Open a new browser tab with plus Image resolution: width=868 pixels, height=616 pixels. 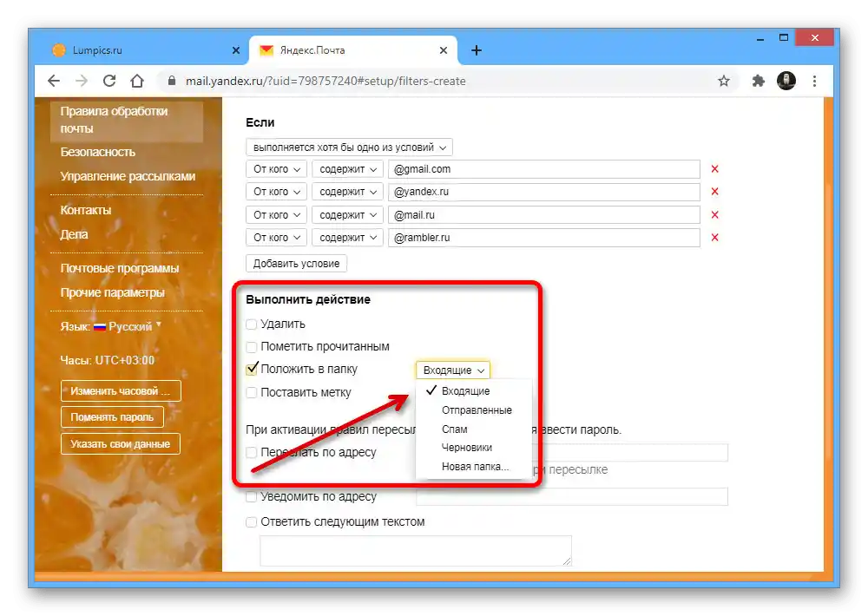pos(476,50)
